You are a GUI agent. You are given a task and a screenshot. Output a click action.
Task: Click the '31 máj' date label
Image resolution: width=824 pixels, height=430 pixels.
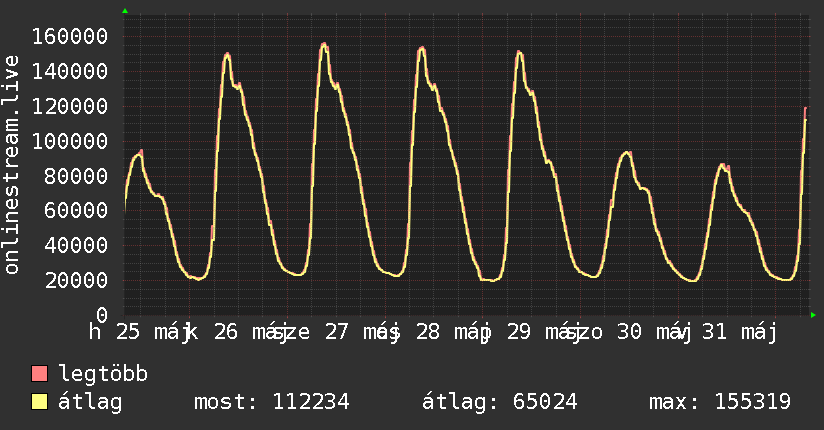pyautogui.click(x=739, y=332)
